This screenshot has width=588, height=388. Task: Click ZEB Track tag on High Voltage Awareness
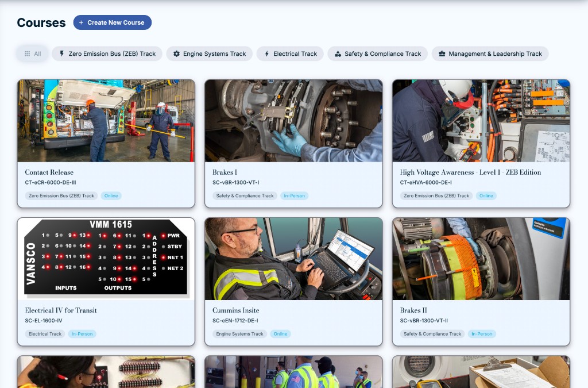[x=436, y=196]
